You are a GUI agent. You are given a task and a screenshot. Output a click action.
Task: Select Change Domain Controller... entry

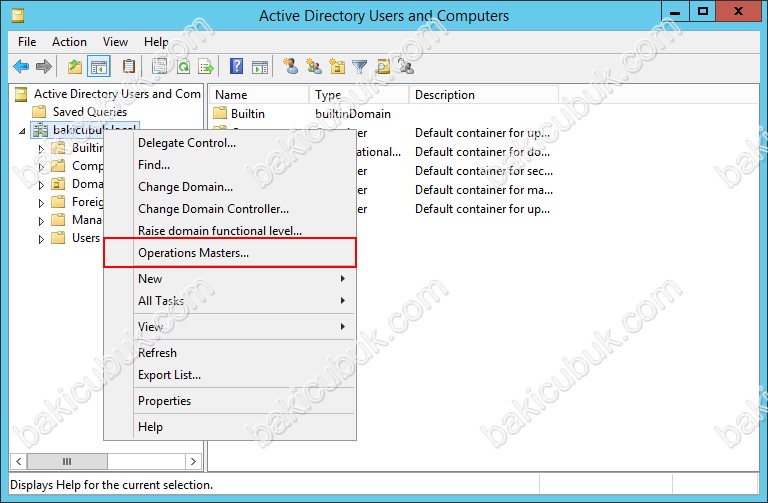point(230,209)
